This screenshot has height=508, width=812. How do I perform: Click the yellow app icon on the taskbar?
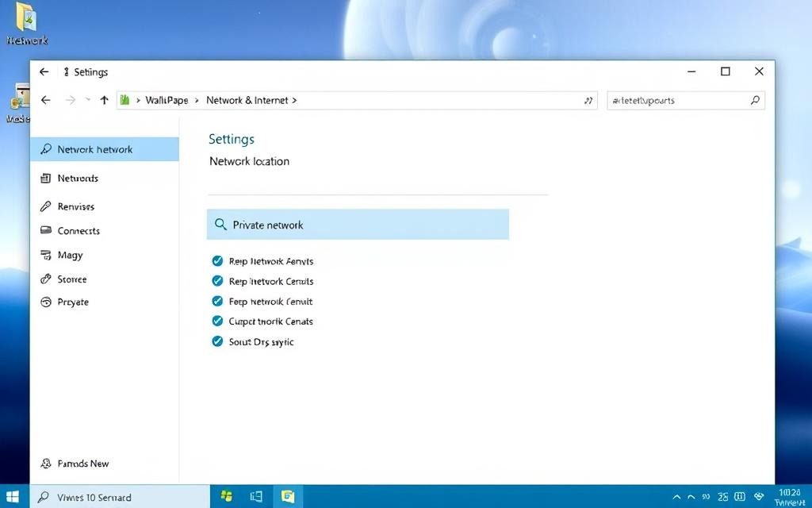pos(288,497)
